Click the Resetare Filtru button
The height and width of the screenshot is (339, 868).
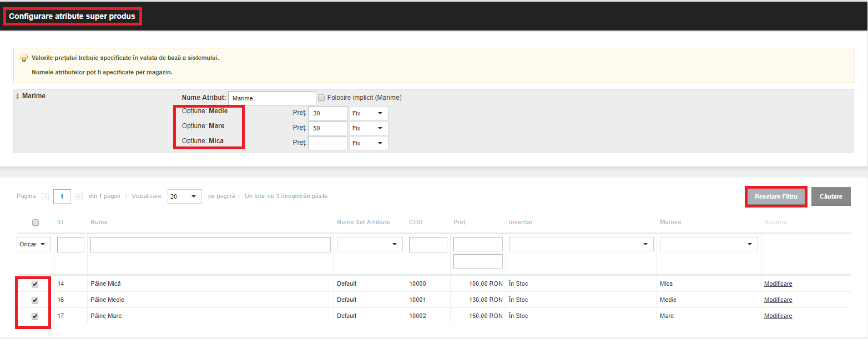tap(776, 196)
